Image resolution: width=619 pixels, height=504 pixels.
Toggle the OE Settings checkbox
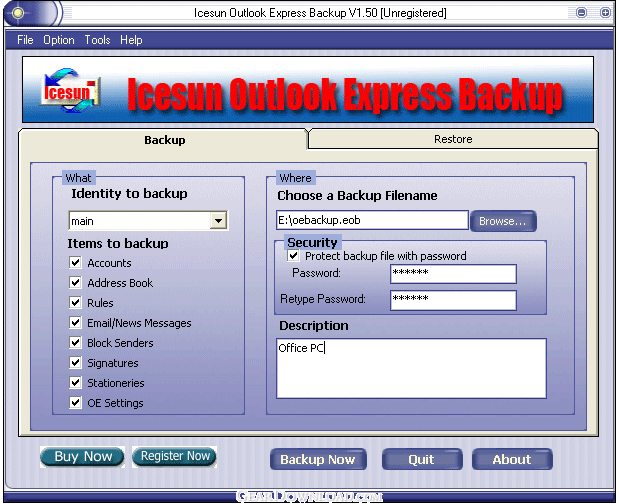pos(75,403)
